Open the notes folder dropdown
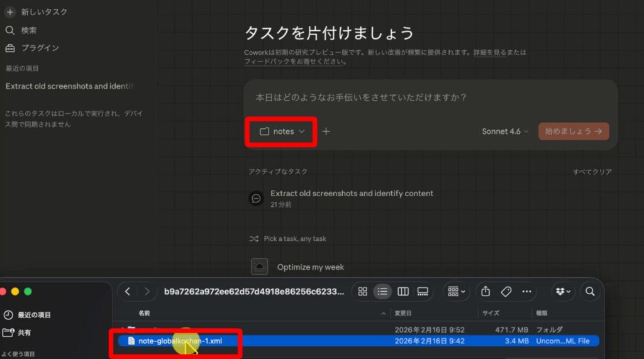The image size is (644, 359). [282, 131]
